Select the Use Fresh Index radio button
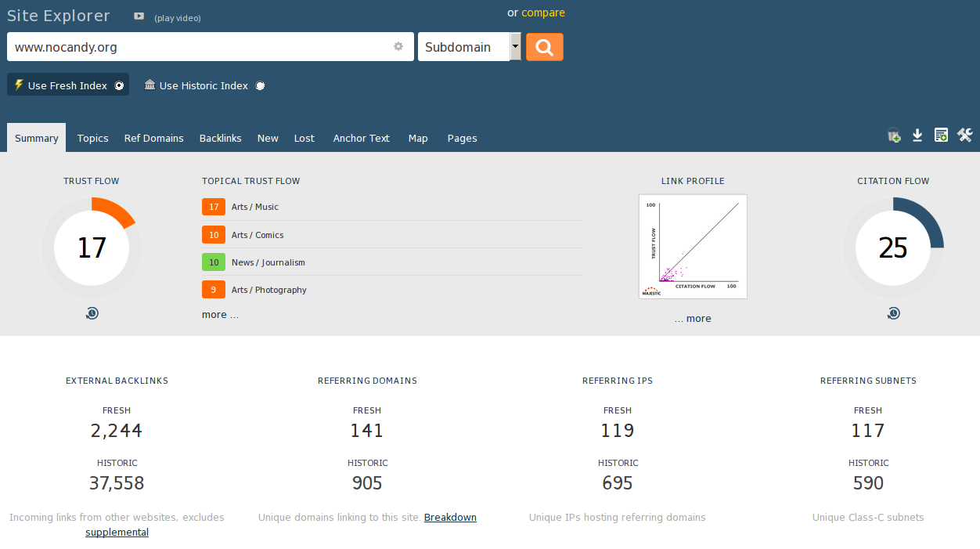The width and height of the screenshot is (980, 549). click(x=119, y=86)
